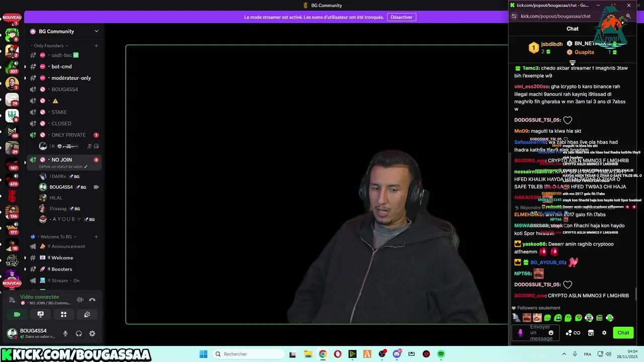Open the Discord activities shapes icon
Viewport: 644px width, 362px height.
pyautogui.click(x=64, y=314)
